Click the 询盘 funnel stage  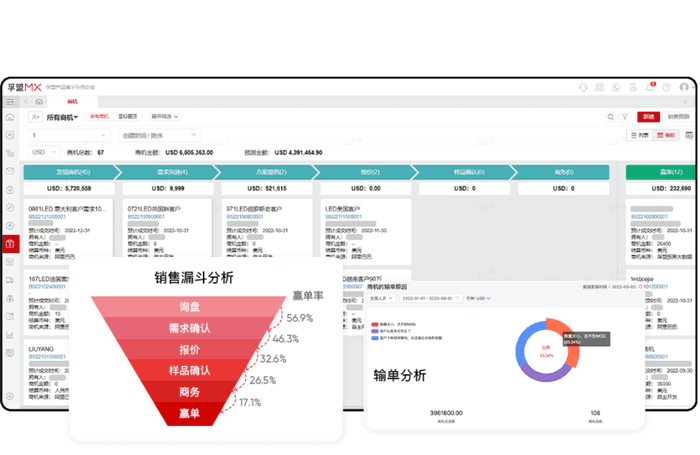tap(189, 306)
